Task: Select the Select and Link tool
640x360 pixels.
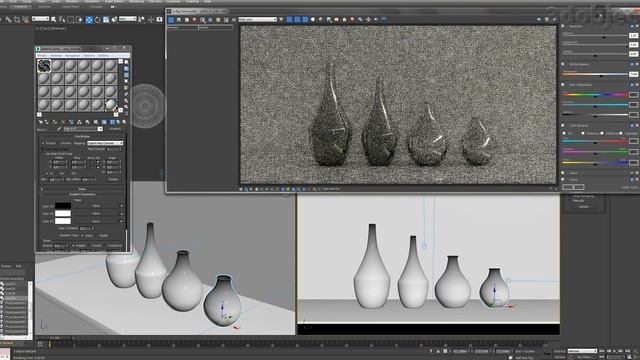Action: [x=9, y=19]
